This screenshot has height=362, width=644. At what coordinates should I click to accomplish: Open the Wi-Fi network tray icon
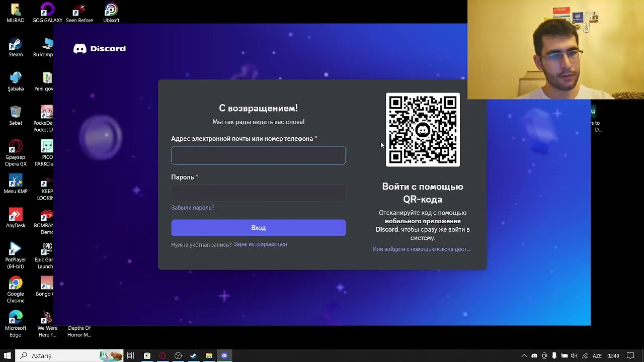(585, 356)
